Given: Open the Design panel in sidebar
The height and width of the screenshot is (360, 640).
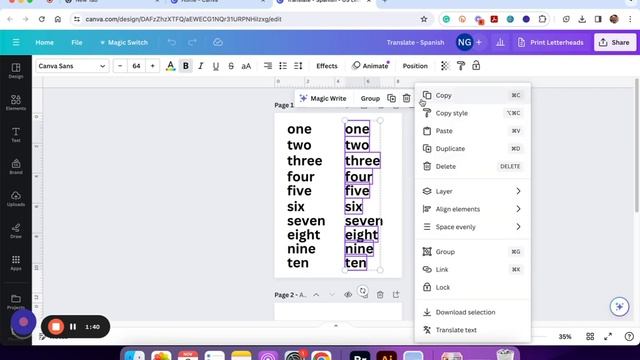Looking at the screenshot, I should [x=16, y=71].
